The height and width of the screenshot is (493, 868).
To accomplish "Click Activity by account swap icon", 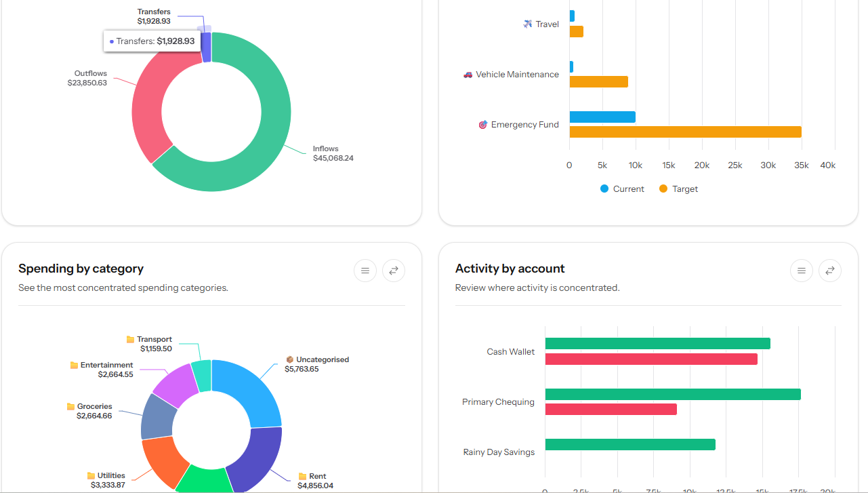I will click(x=830, y=271).
